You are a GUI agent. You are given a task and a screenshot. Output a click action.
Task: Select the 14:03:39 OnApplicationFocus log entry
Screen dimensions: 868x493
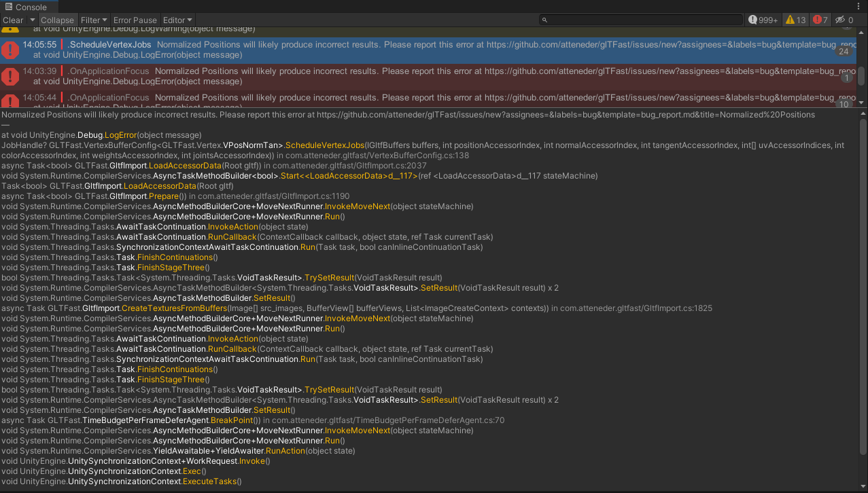(x=428, y=76)
